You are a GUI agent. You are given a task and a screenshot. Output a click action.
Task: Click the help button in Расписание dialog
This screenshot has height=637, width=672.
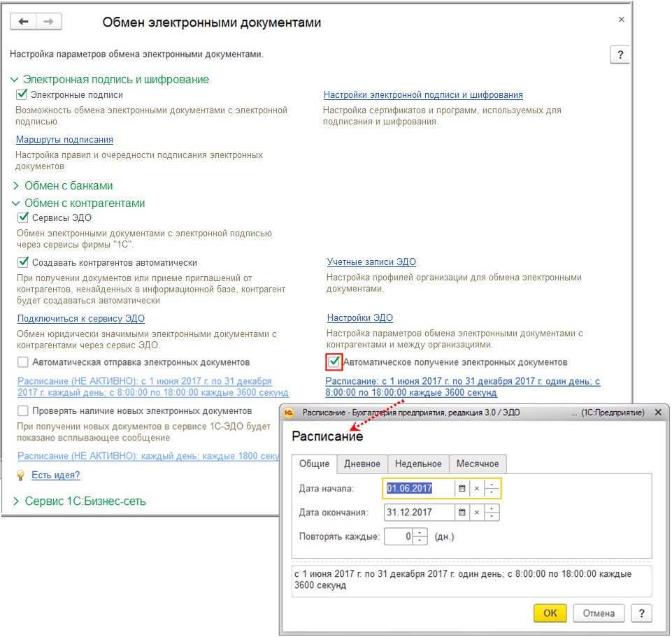tap(641, 613)
